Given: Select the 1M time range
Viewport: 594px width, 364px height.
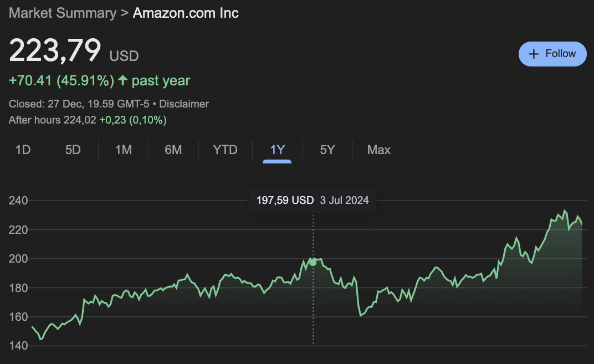Looking at the screenshot, I should pos(123,150).
